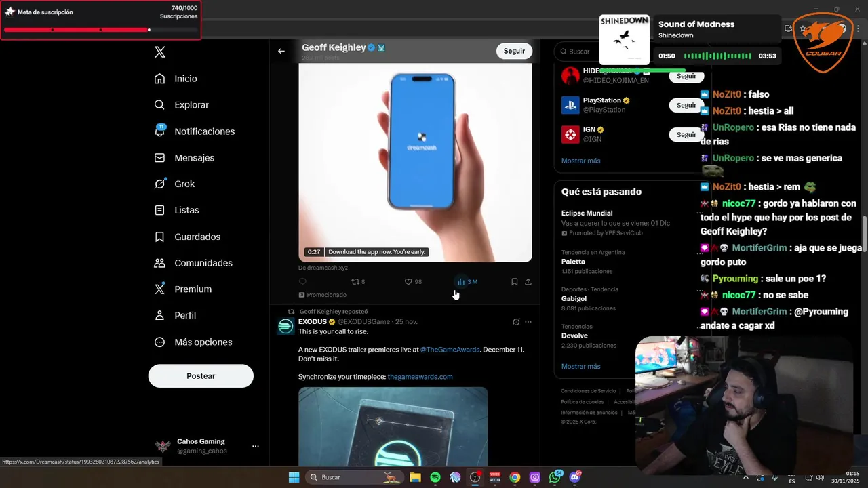Follow HIDEO_KOJIMA with Seguir button

click(686, 76)
